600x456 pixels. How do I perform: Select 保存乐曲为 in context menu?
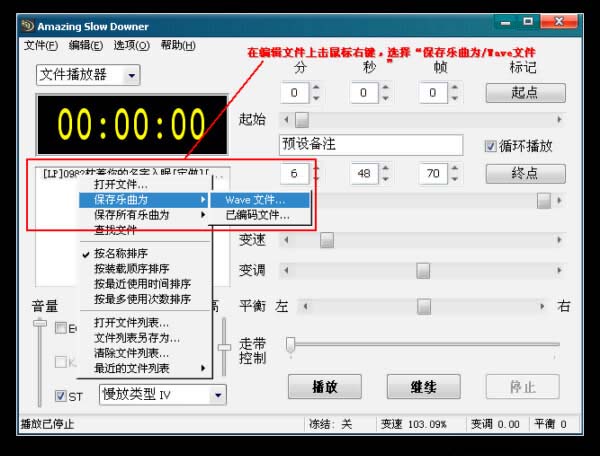coord(143,200)
